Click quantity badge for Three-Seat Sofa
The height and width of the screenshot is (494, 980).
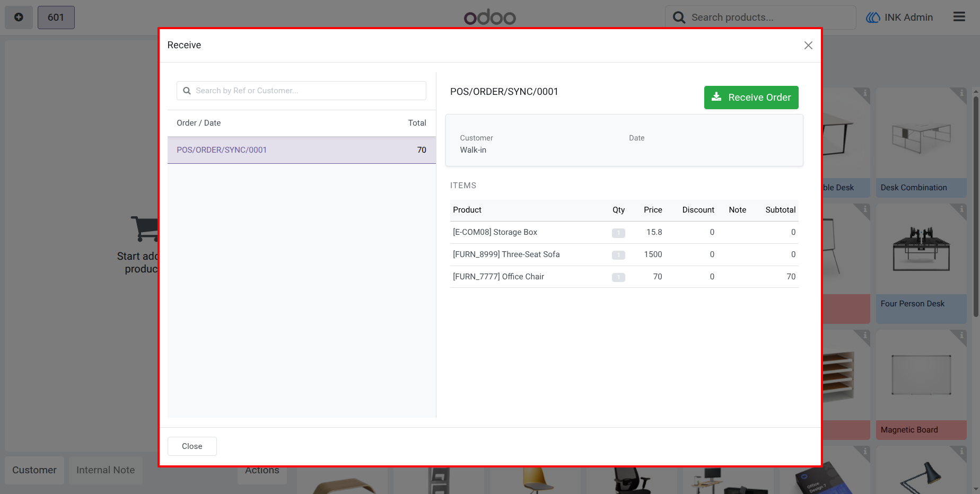[618, 255]
